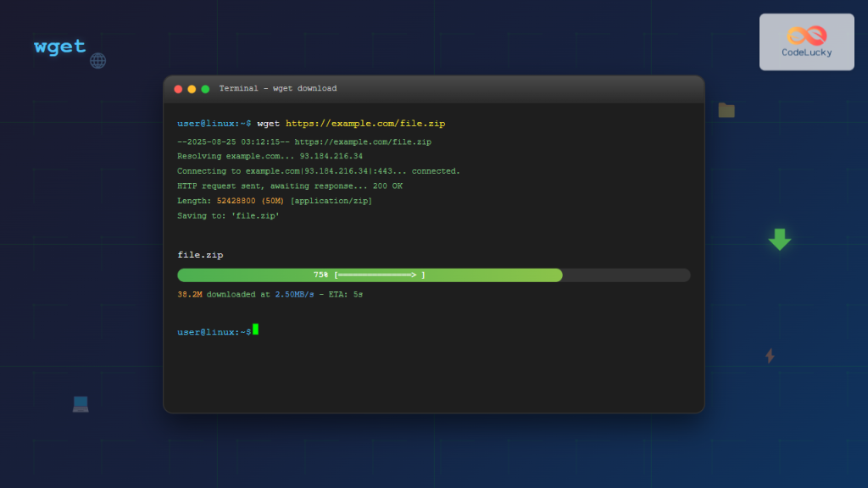Screen dimensions: 868x488
Task: Open the https://example.com/file.zip link
Action: click(x=364, y=123)
